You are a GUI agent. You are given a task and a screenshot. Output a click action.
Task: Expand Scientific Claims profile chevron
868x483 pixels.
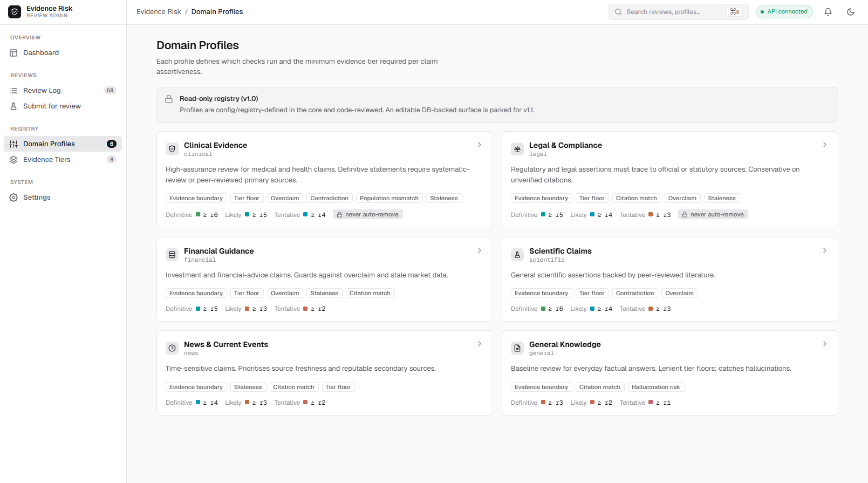[x=825, y=250]
